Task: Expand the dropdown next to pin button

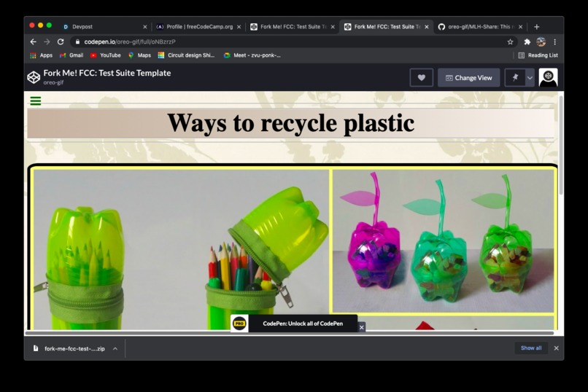Action: (530, 77)
